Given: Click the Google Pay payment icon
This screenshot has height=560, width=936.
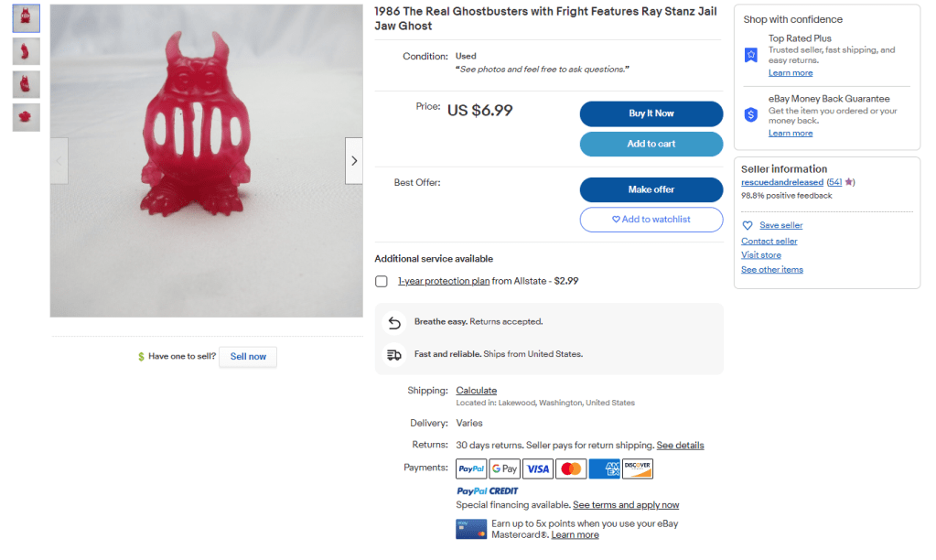Looking at the screenshot, I should [x=504, y=469].
